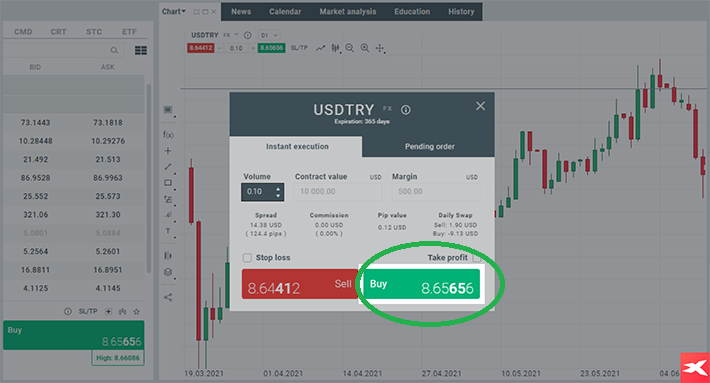The width and height of the screenshot is (710, 383).
Task: Open USDTRY instrument info icon in dialog
Action: click(406, 110)
